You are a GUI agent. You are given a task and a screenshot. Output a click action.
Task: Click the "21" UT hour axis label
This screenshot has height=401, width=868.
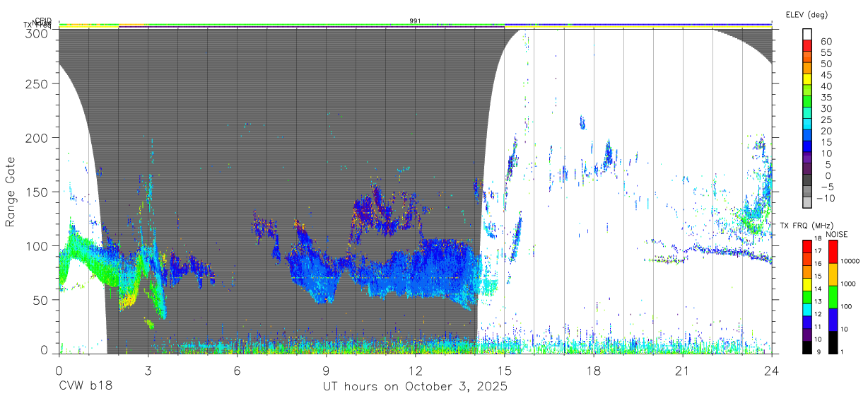(683, 371)
